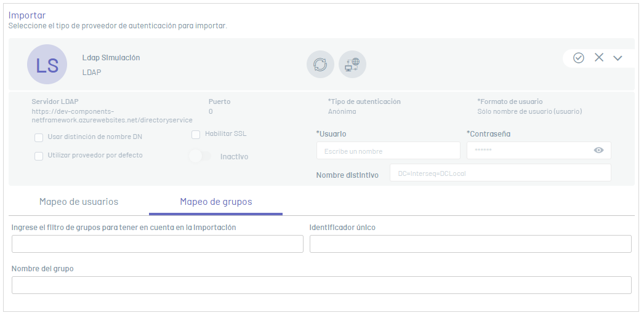
Task: Focus the Identificador único field
Action: click(x=470, y=244)
